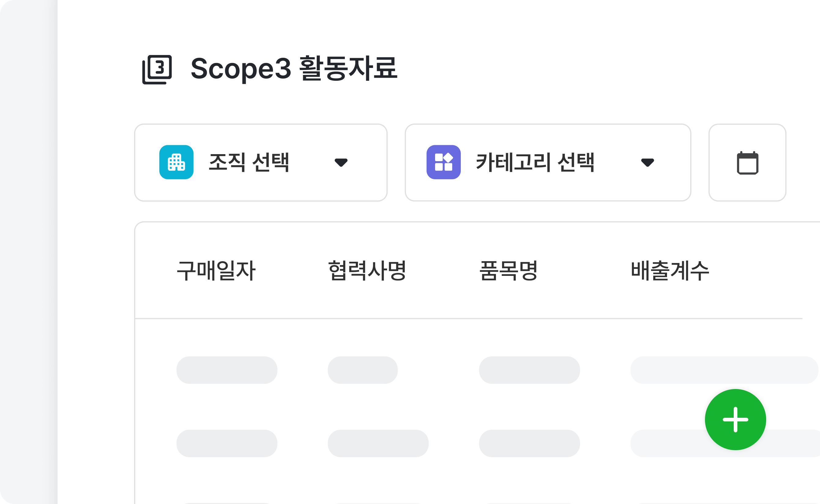
Task: Select second row 협력사명 placeholder cell
Action: click(x=378, y=443)
